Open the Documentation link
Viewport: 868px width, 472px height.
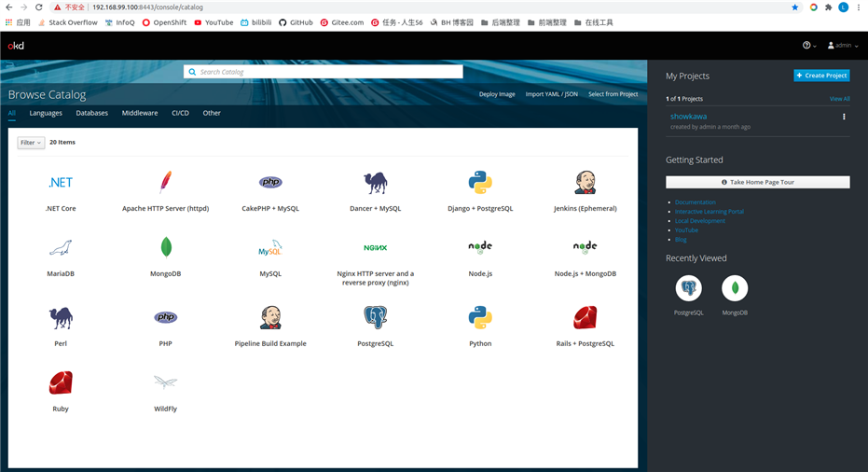tap(695, 202)
